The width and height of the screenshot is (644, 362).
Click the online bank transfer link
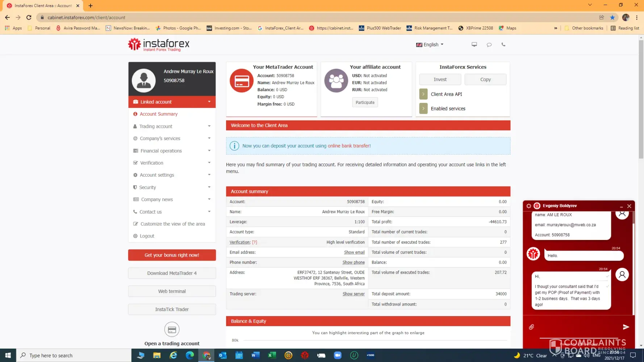[x=349, y=146]
